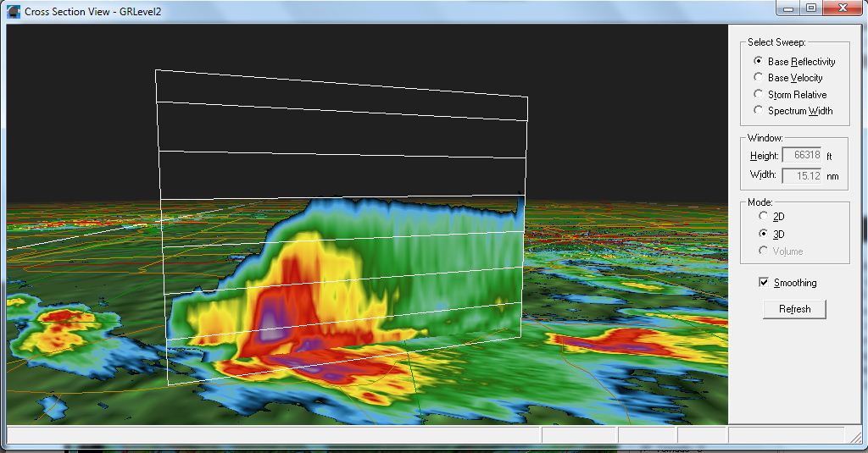Choose the Storm Relative sweep

tap(791, 95)
